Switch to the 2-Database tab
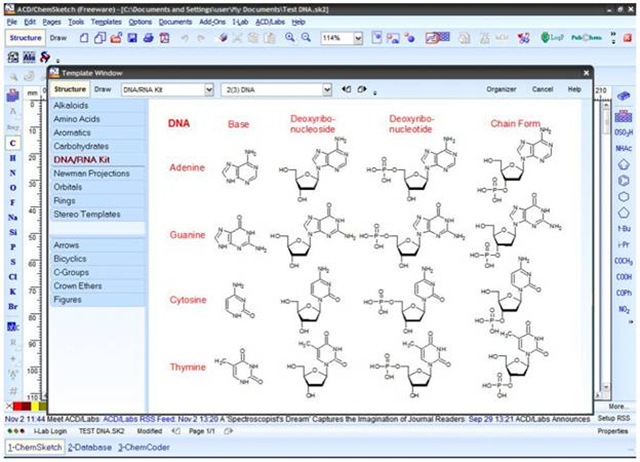640x462 pixels. (x=90, y=446)
